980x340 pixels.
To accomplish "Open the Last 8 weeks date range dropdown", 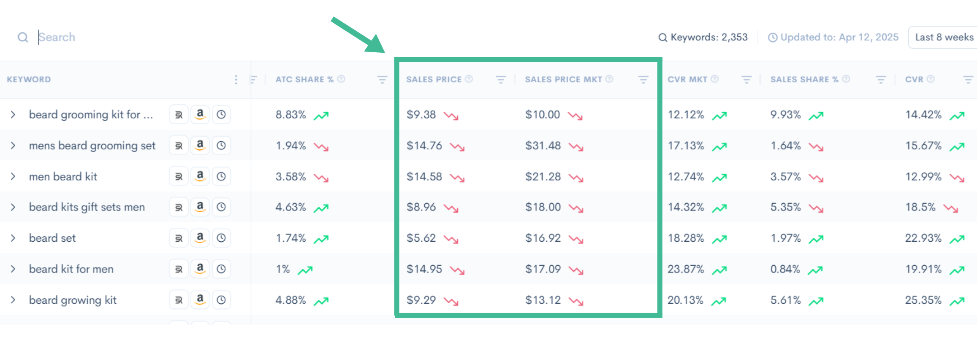I will (x=944, y=37).
